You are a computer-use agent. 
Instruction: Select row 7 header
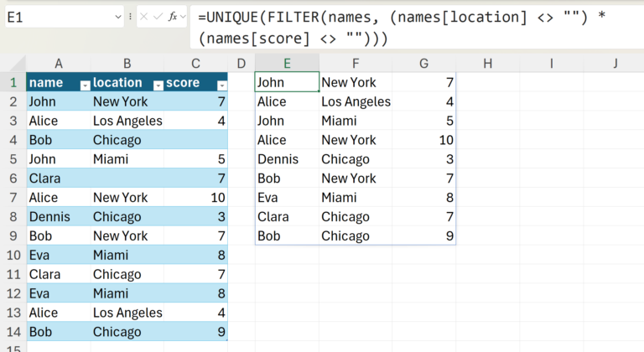pyautogui.click(x=13, y=198)
